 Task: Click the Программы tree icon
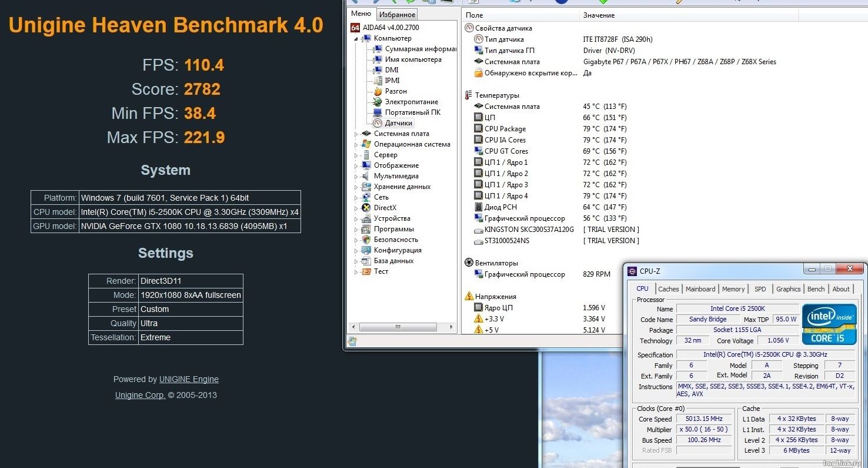(367, 229)
